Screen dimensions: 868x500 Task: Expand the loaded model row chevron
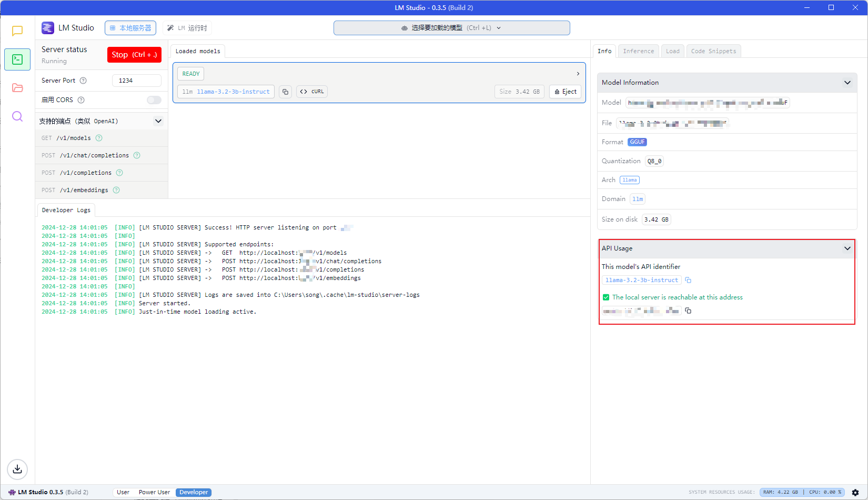[578, 74]
